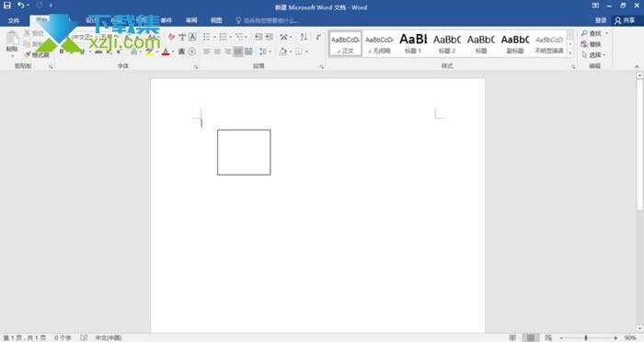Open the Paragraph dialog launcher

pos(322,66)
